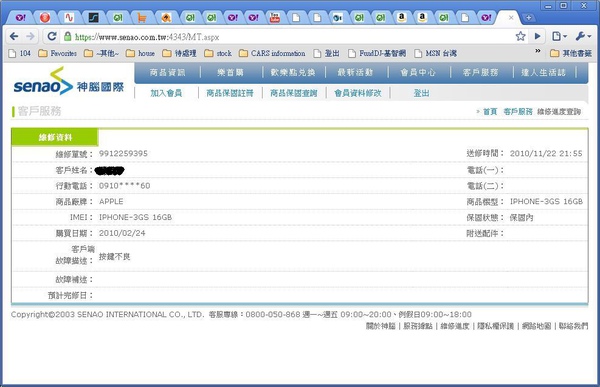
Task: Click the 隱私權保護 footer link
Action: click(x=496, y=326)
